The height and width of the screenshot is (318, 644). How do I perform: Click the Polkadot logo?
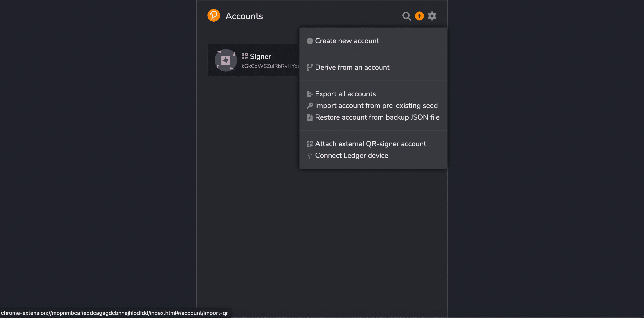point(214,15)
